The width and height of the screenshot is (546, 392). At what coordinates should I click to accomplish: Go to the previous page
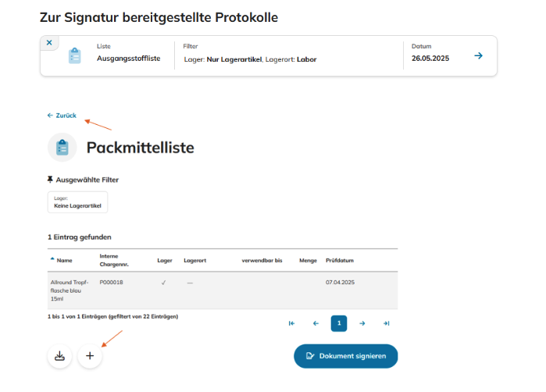click(x=316, y=323)
